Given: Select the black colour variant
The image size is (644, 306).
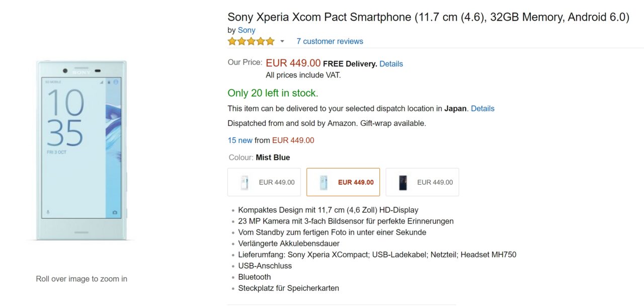Looking at the screenshot, I should [x=422, y=182].
